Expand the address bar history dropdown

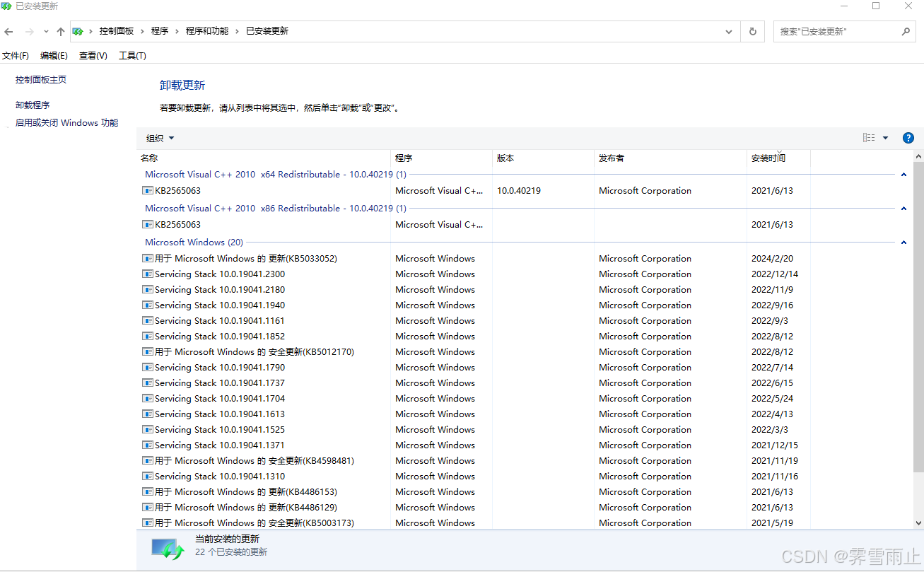[x=730, y=31]
